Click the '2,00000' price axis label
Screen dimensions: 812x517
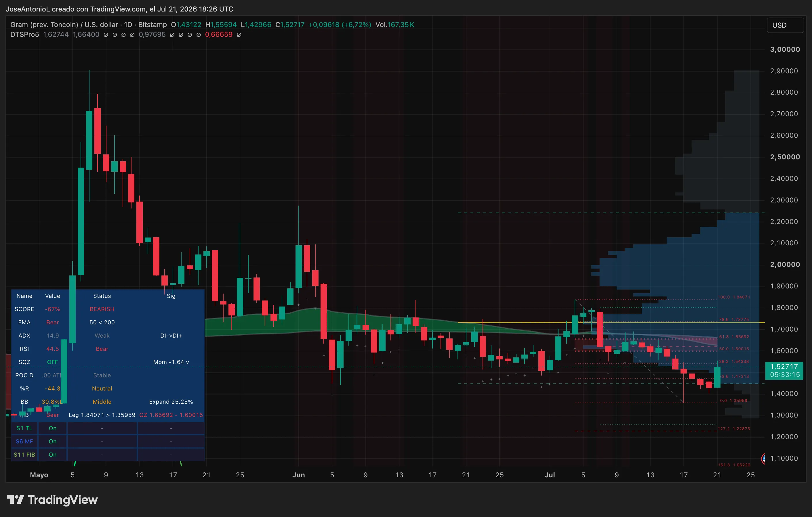(x=785, y=264)
